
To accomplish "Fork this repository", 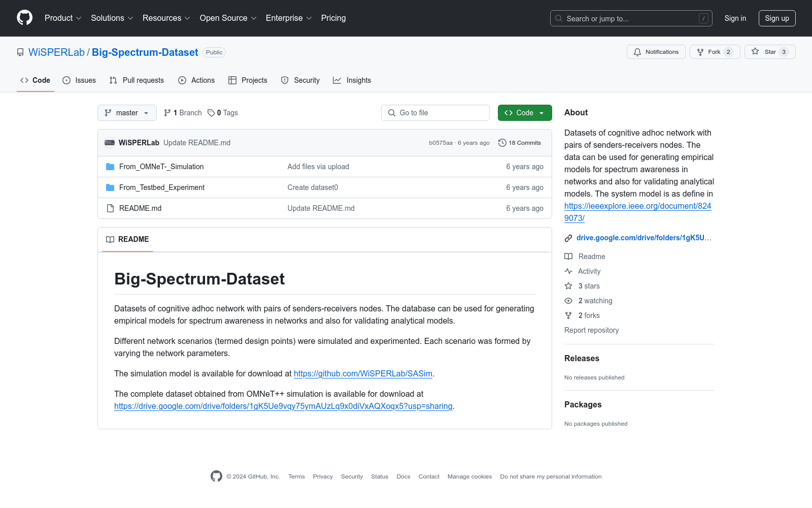I will tap(715, 52).
